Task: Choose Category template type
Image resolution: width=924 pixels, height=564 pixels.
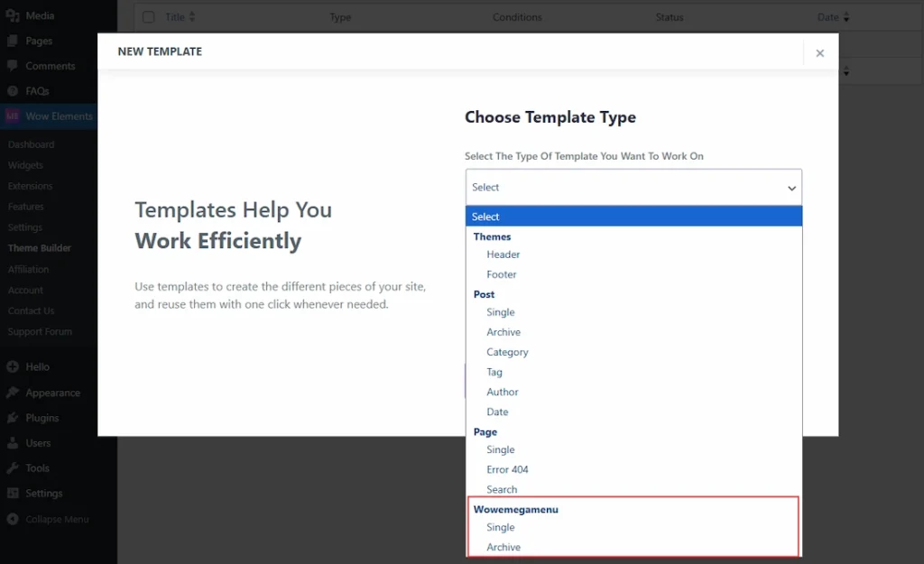Action: click(507, 353)
